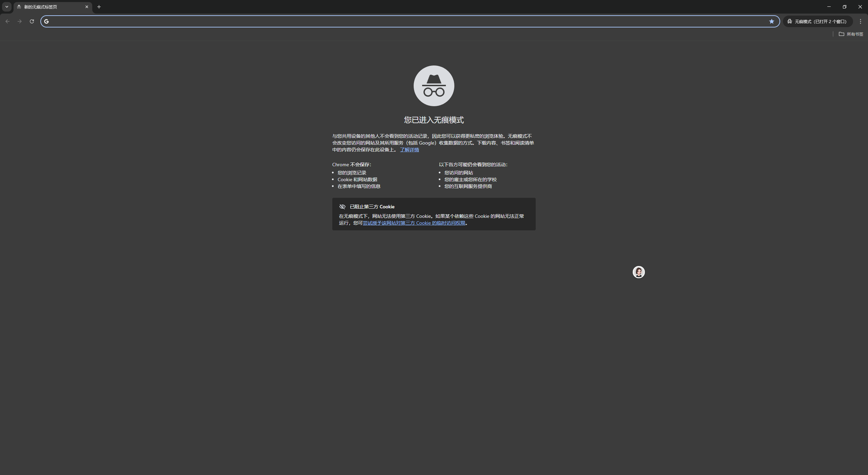
Task: Open the 所有书签 bookmarks folder
Action: click(x=851, y=34)
